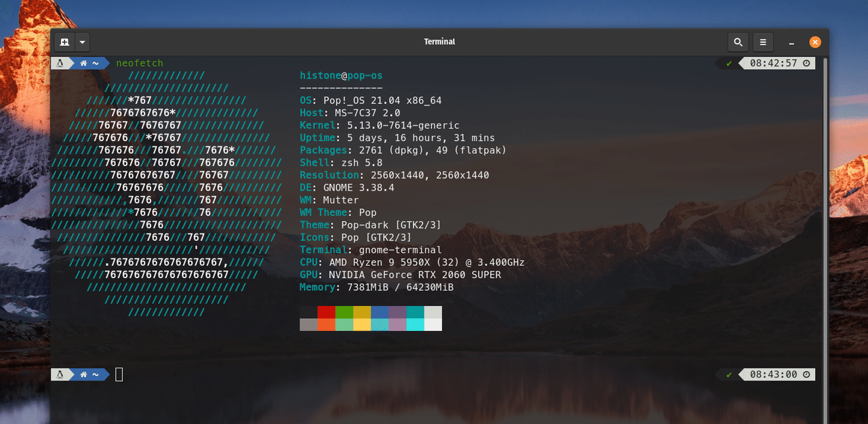Screen dimensions: 868x424
Task: Place cursor at the empty prompt
Action: click(119, 374)
